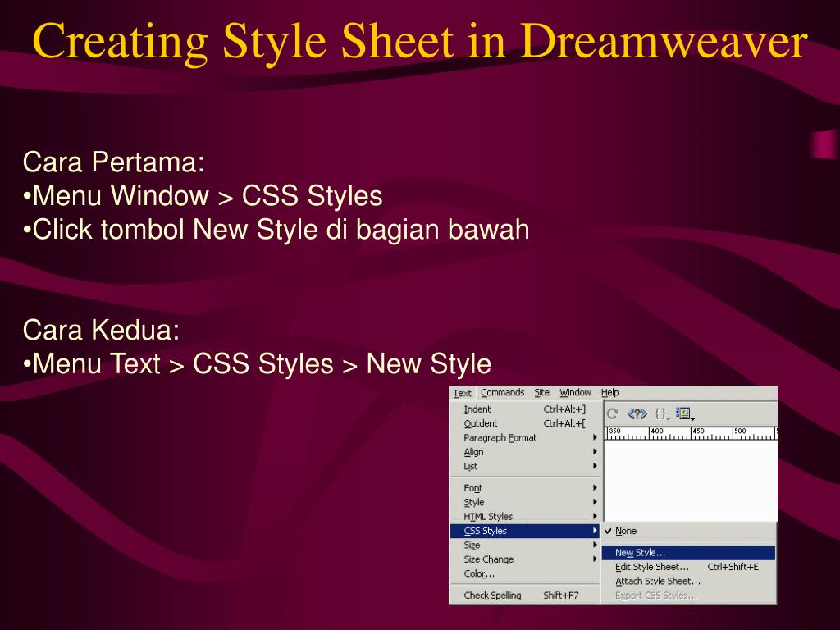Open the Help menu

(x=609, y=393)
